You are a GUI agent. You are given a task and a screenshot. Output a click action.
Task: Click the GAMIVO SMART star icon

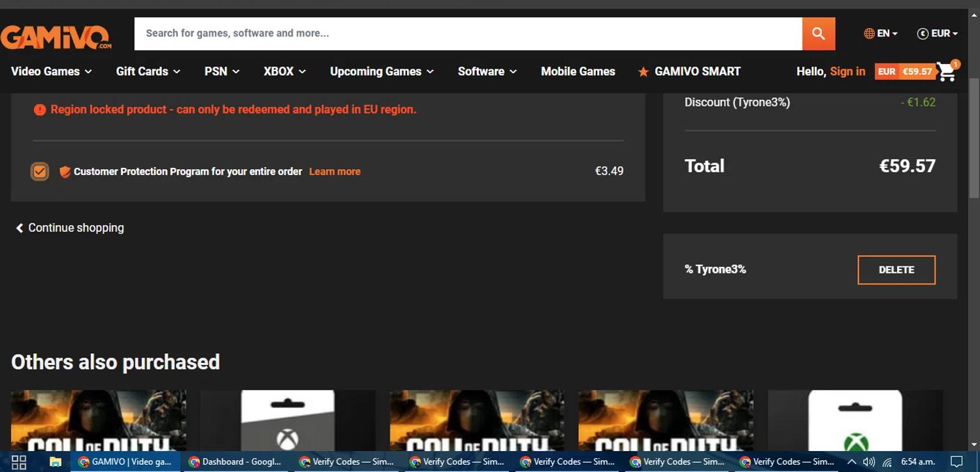(x=644, y=72)
